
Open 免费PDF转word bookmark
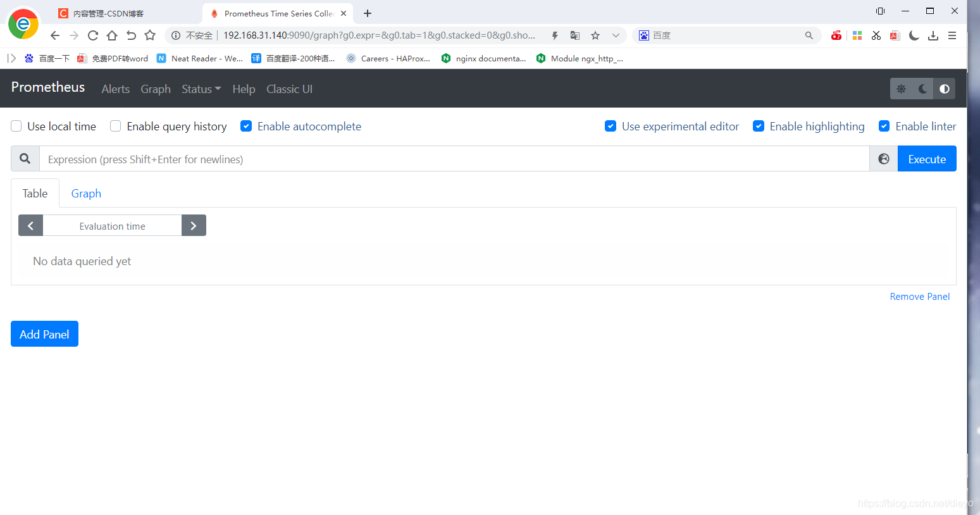pyautogui.click(x=113, y=58)
